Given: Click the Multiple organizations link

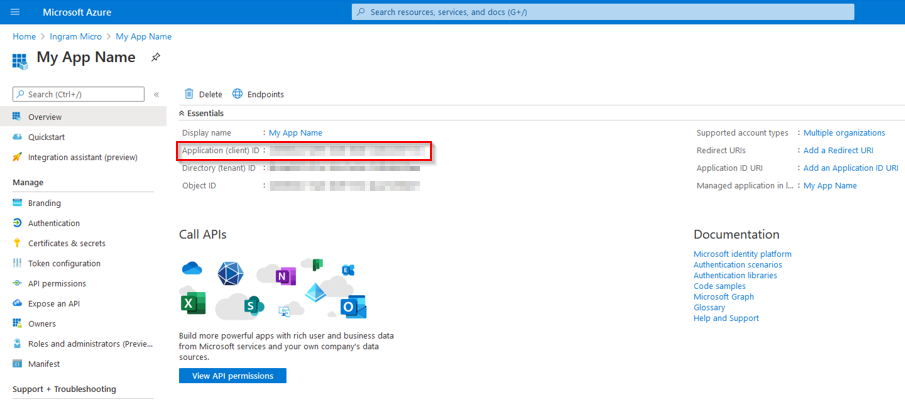Looking at the screenshot, I should coord(844,133).
